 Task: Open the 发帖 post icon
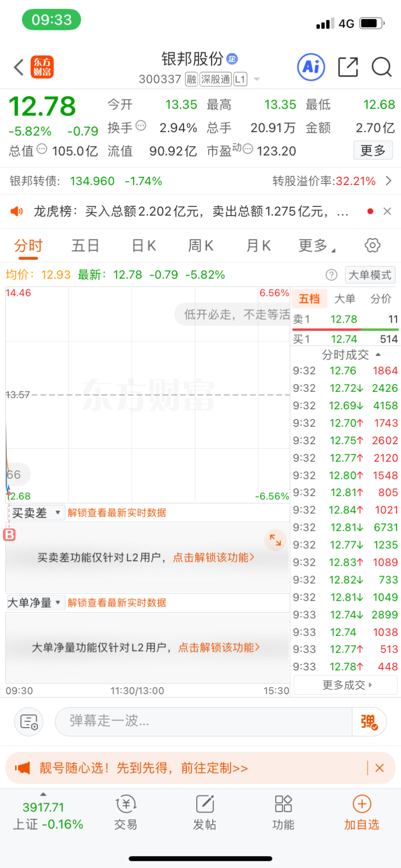[x=205, y=813]
